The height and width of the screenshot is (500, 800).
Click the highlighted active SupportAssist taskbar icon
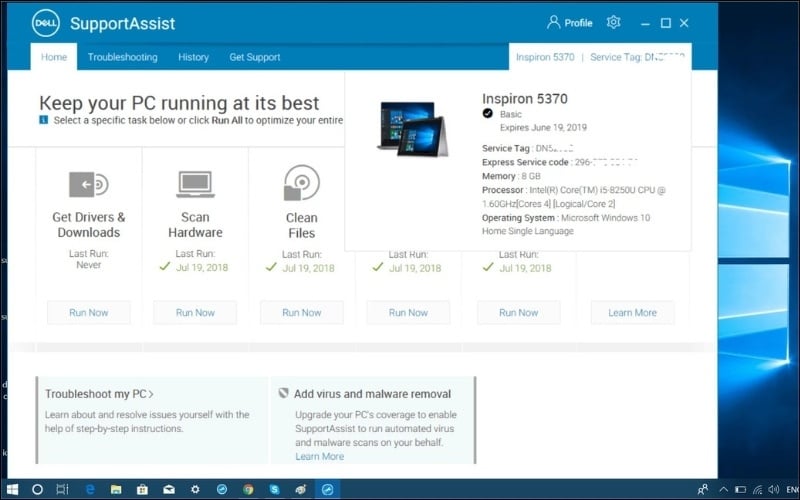pyautogui.click(x=328, y=490)
